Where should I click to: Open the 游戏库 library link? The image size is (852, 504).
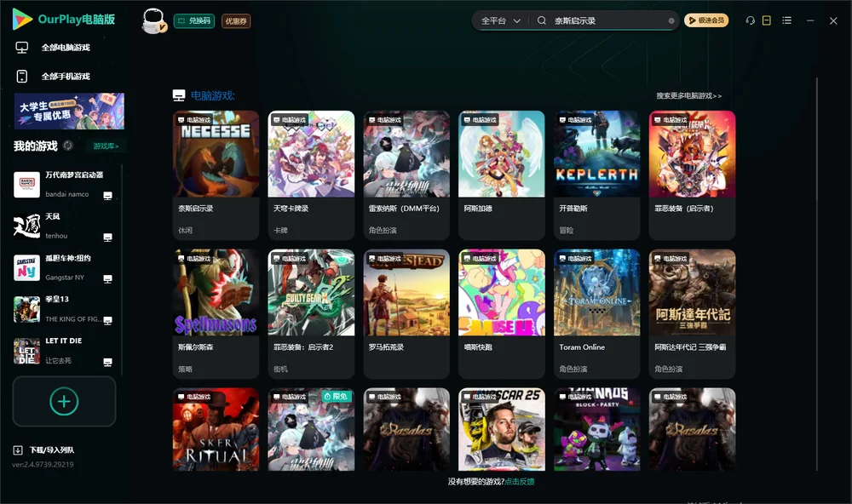[x=106, y=146]
